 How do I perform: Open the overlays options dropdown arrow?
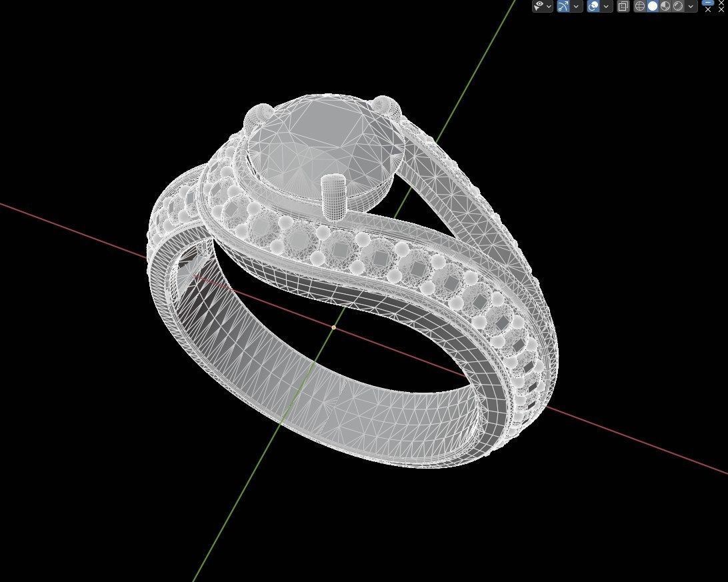(x=607, y=7)
